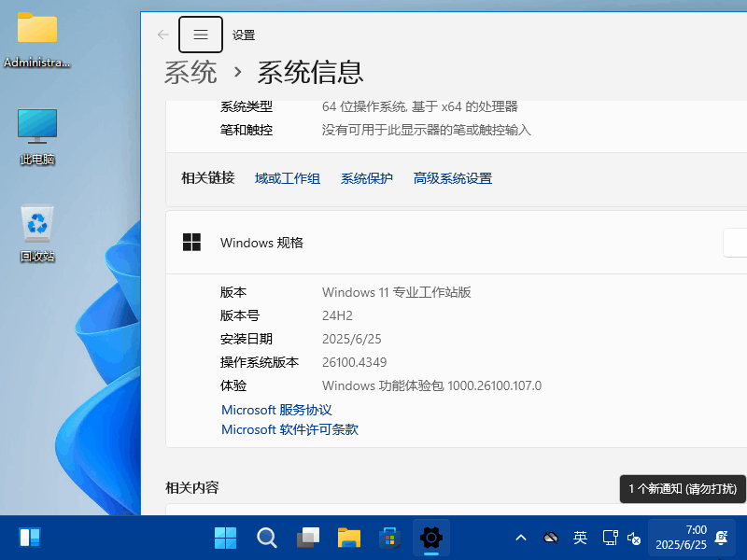Select install date value 2025/6/25

352,339
